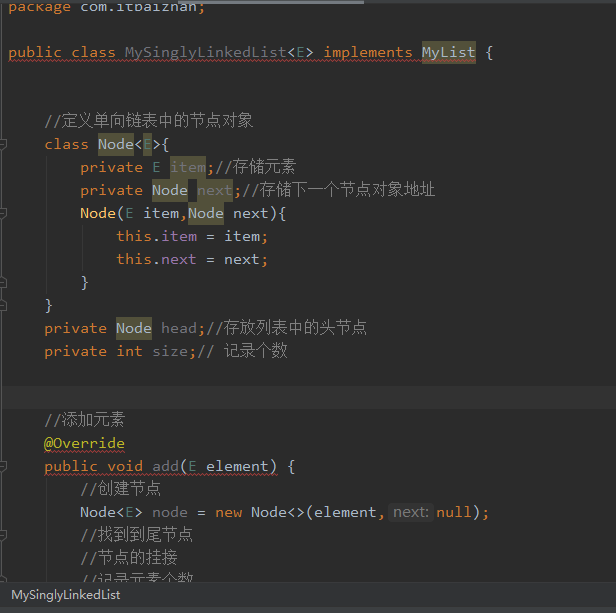This screenshot has width=616, height=613.
Task: Click the value 'next;' after 'this.next ='
Action: click(x=246, y=260)
